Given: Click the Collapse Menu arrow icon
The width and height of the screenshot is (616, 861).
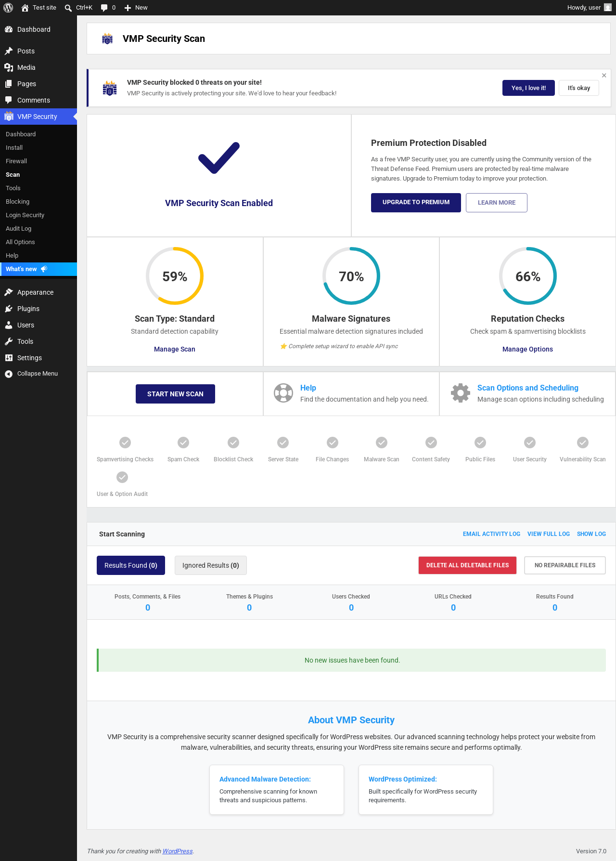Looking at the screenshot, I should [x=9, y=374].
